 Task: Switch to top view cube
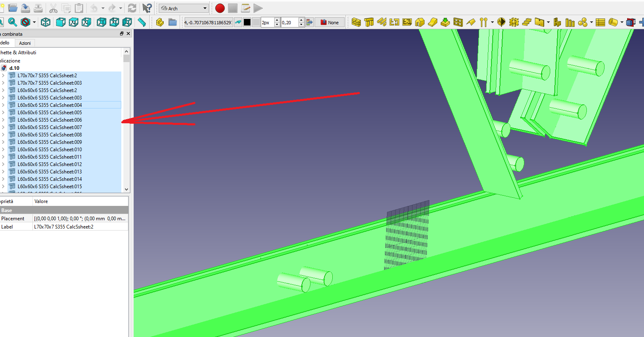(74, 22)
